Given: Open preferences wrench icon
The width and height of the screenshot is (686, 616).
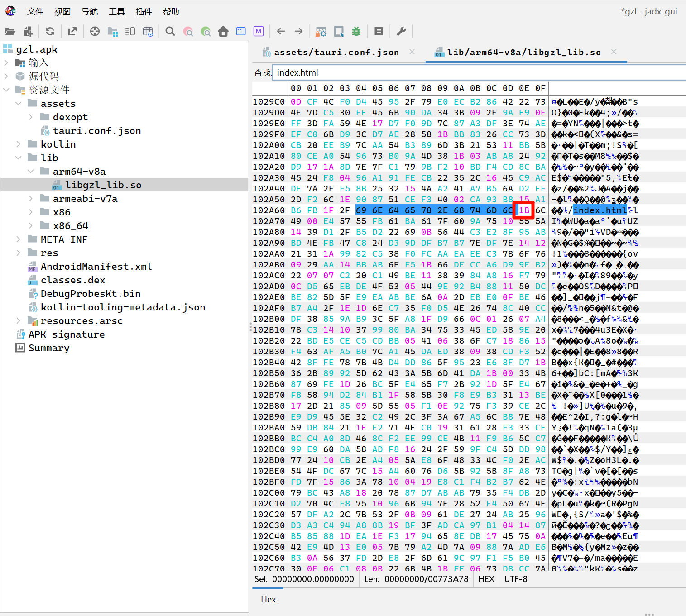Looking at the screenshot, I should click(401, 31).
